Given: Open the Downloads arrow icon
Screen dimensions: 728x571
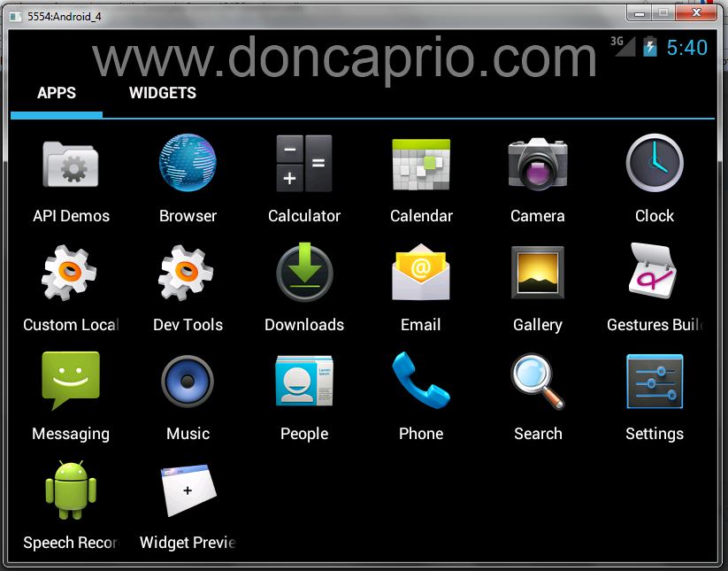Looking at the screenshot, I should pyautogui.click(x=304, y=273).
